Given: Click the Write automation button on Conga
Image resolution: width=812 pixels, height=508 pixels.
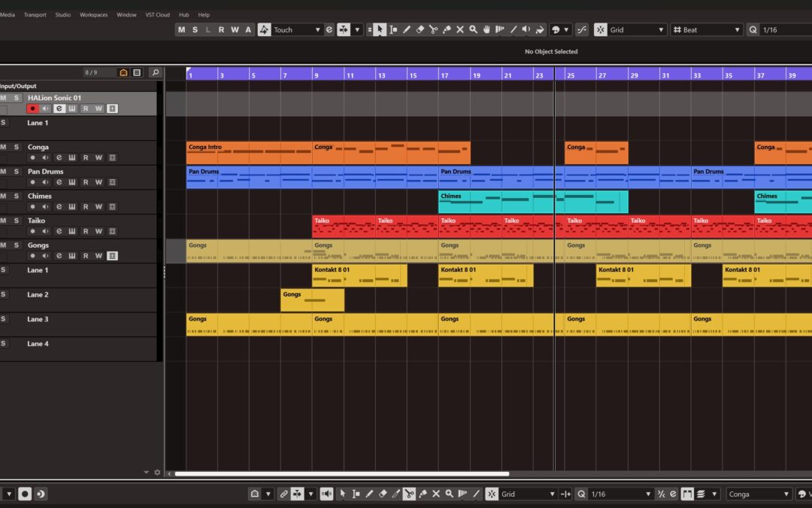Looking at the screenshot, I should coord(98,158).
